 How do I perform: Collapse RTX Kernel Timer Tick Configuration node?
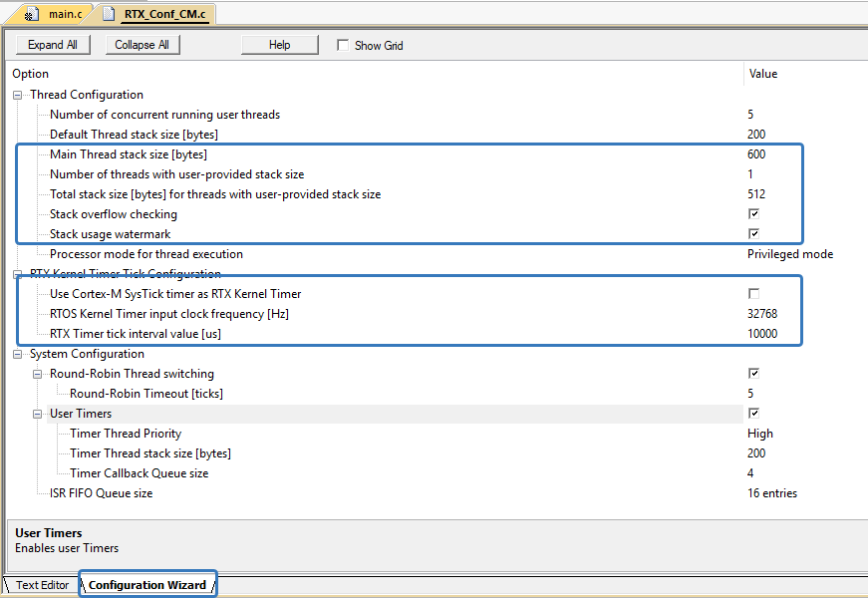click(18, 274)
